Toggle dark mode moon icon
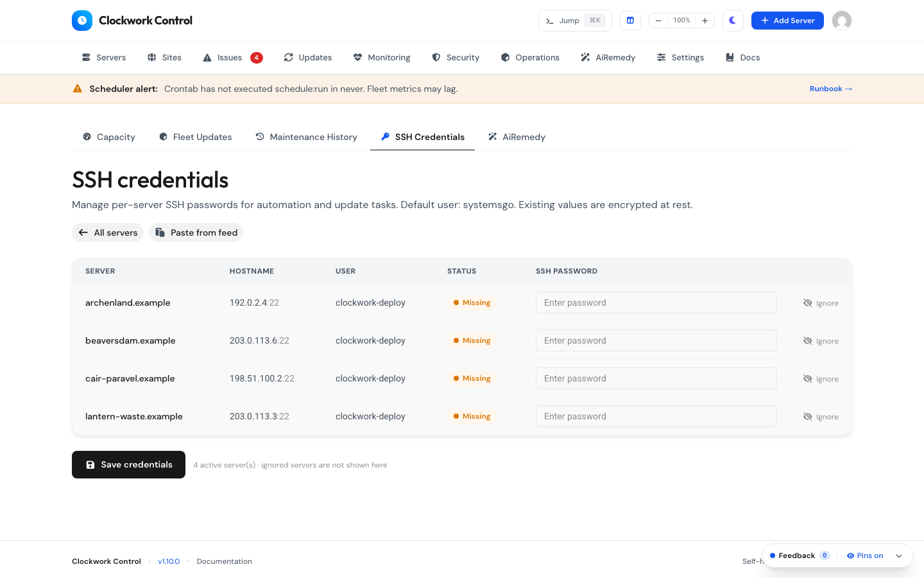 pyautogui.click(x=733, y=21)
